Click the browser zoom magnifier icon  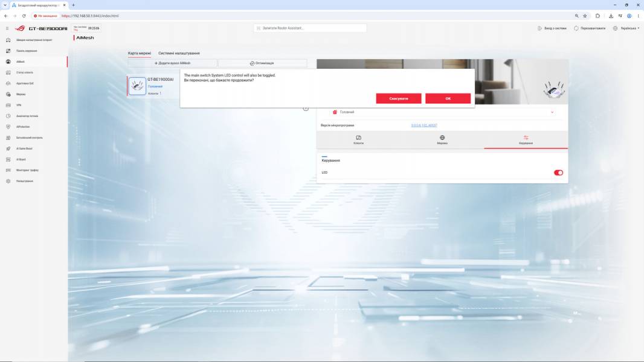(x=577, y=16)
